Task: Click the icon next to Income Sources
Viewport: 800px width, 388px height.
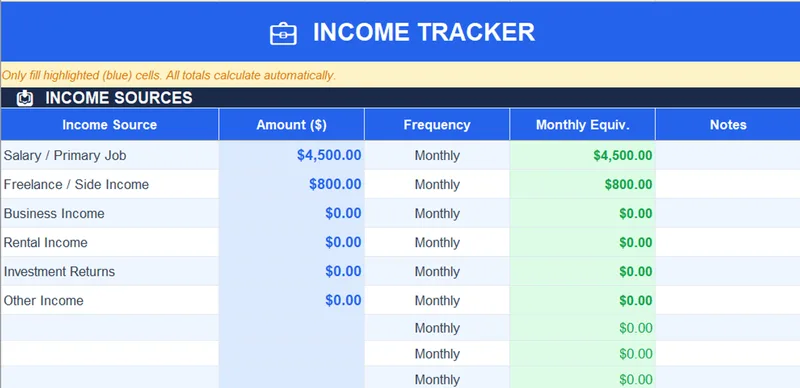Action: (24, 98)
